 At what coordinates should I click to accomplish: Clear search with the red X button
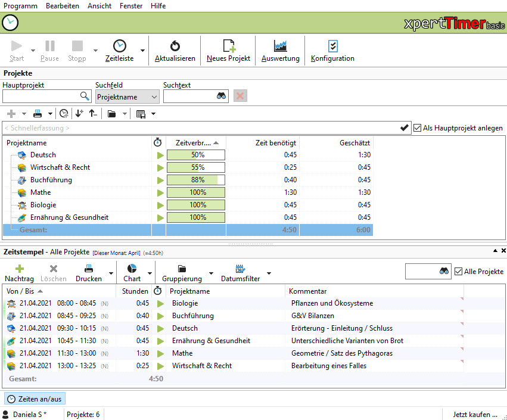(x=240, y=96)
